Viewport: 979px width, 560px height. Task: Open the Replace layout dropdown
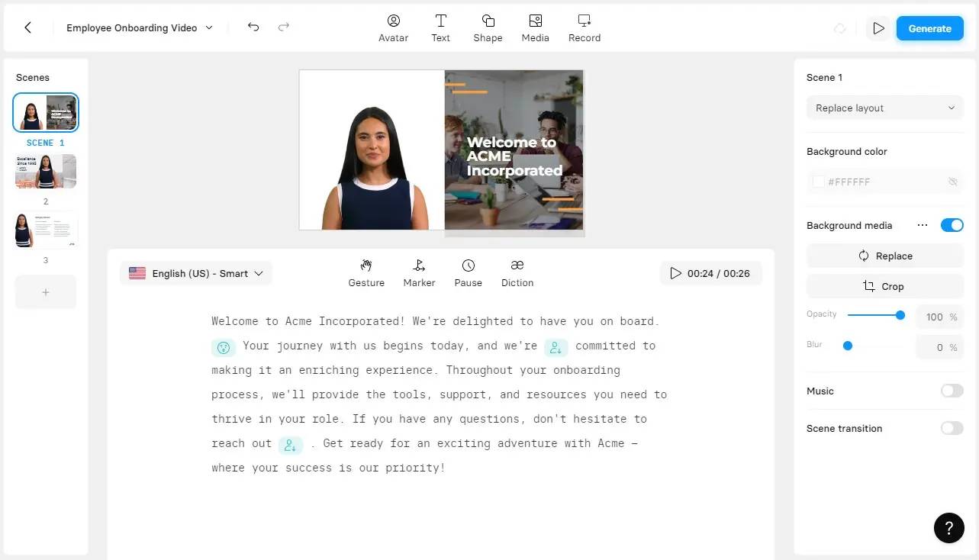[x=884, y=108]
